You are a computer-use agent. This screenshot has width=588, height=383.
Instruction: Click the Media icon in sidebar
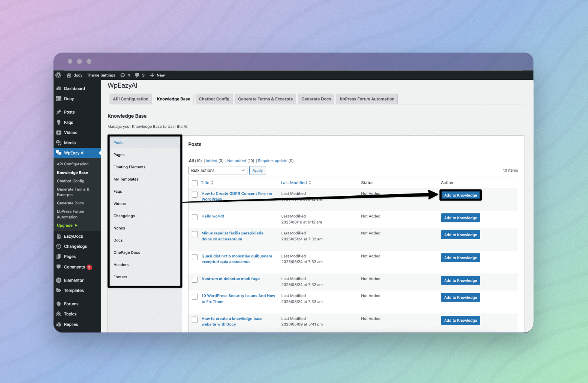pyautogui.click(x=59, y=143)
